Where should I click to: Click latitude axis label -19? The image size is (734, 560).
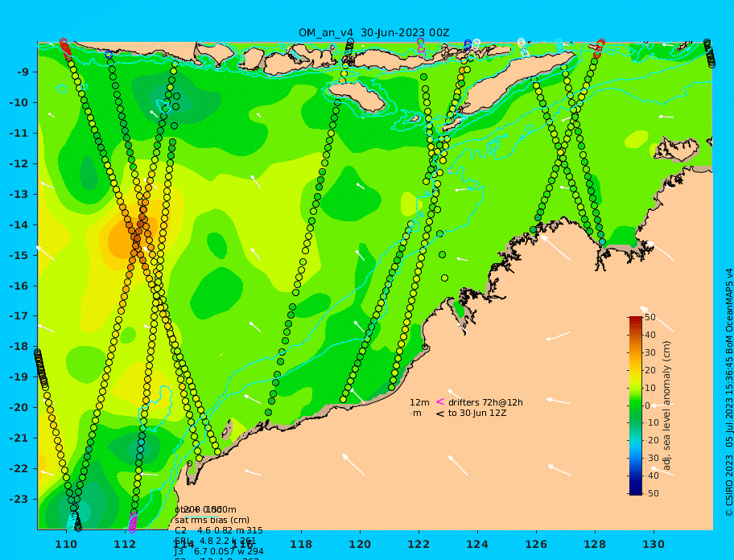pos(19,377)
